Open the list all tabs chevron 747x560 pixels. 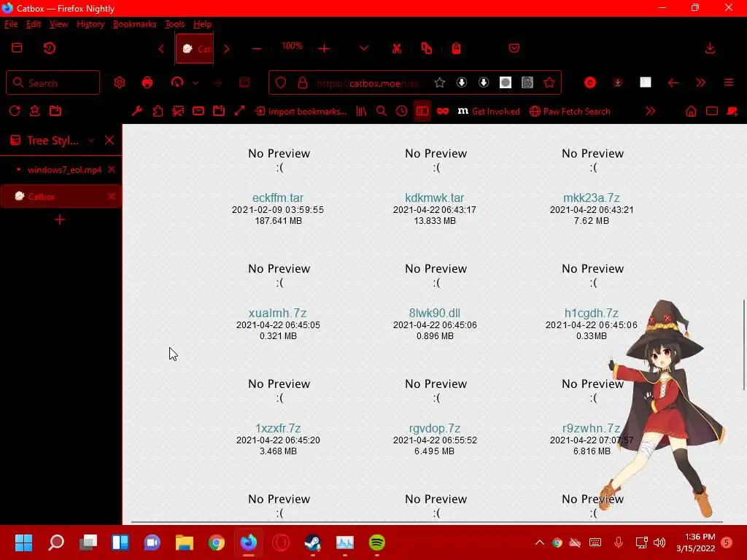coord(364,48)
